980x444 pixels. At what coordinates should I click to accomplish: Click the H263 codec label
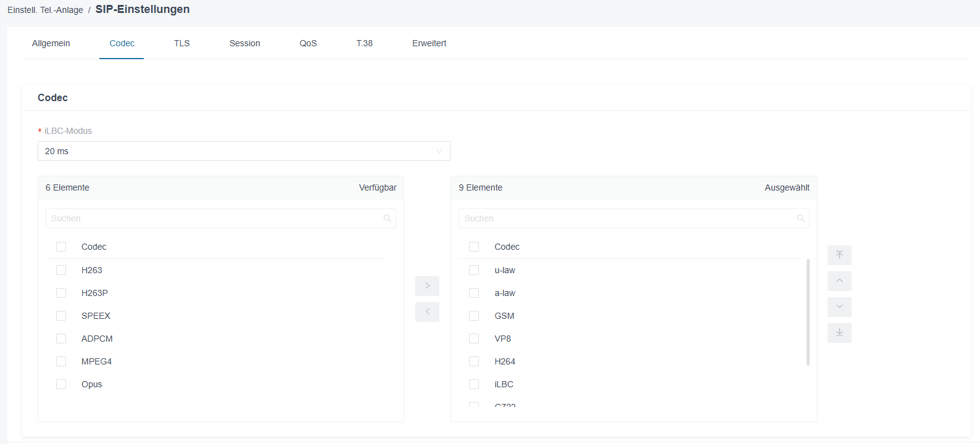[x=92, y=270]
